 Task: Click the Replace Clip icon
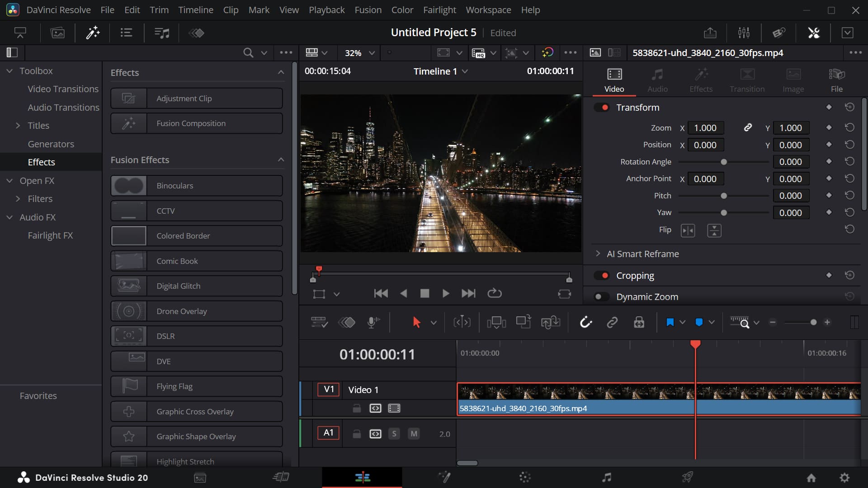coord(550,322)
